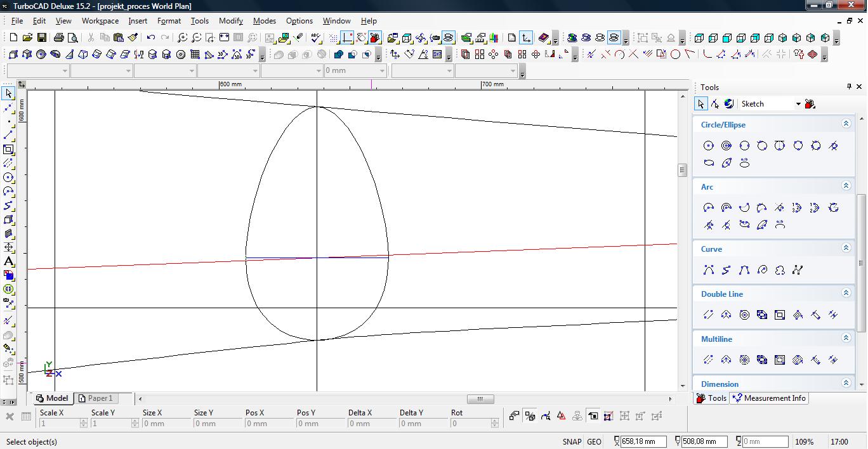868x449 pixels.
Task: Select the first Curve tool in the Tools palette
Action: click(x=709, y=270)
